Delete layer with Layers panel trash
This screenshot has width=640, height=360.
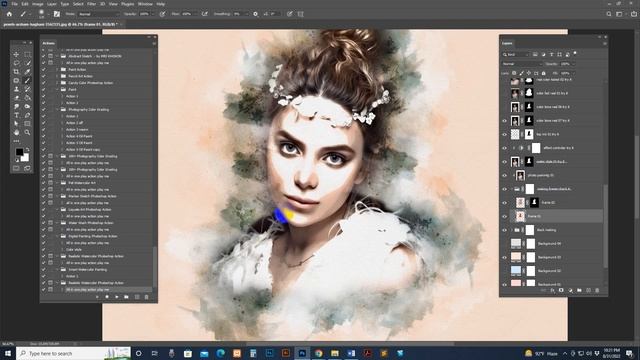pyautogui.click(x=597, y=290)
